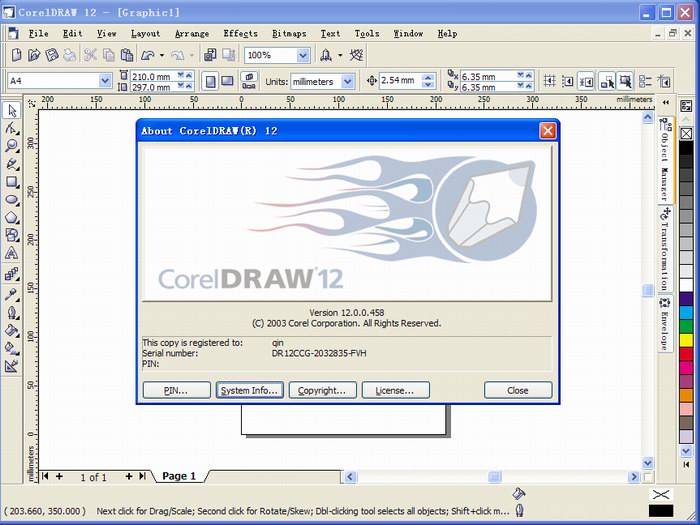Select the Interactive Fill tool
The height and width of the screenshot is (525, 700).
click(12, 348)
